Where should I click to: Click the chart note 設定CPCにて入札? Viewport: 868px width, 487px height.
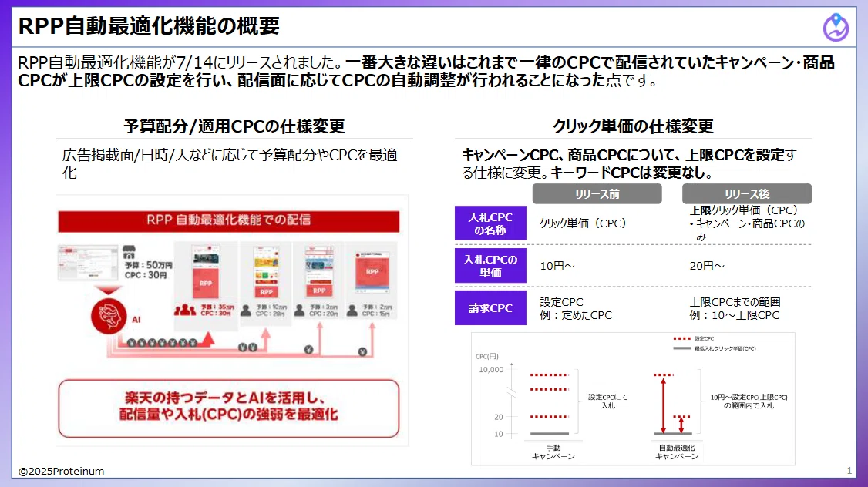click(607, 401)
